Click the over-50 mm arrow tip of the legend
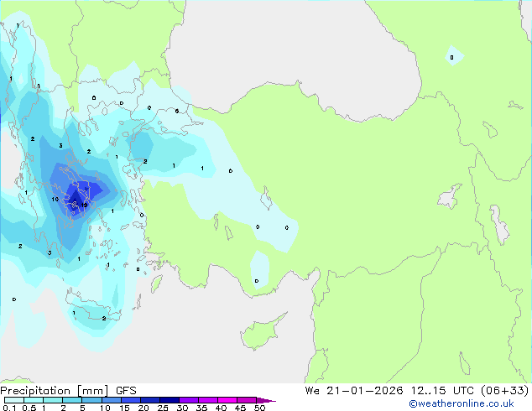532x411 pixels. pyautogui.click(x=266, y=401)
